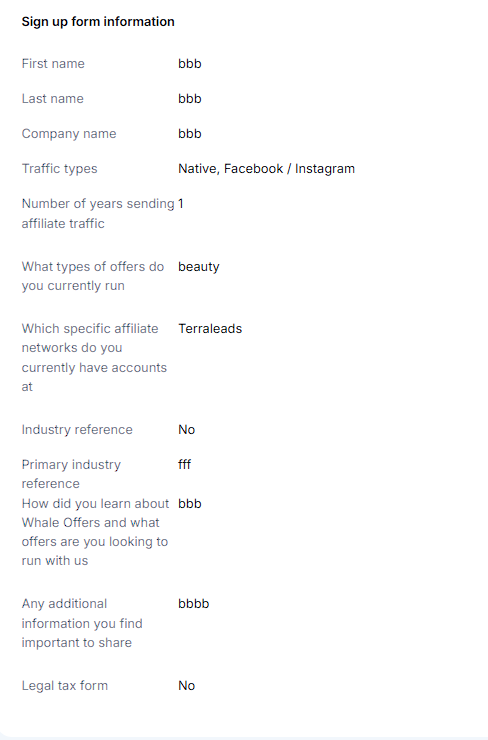Viewport: 488px width, 740px height.
Task: Select the additional information value bbbb
Action: pos(194,604)
